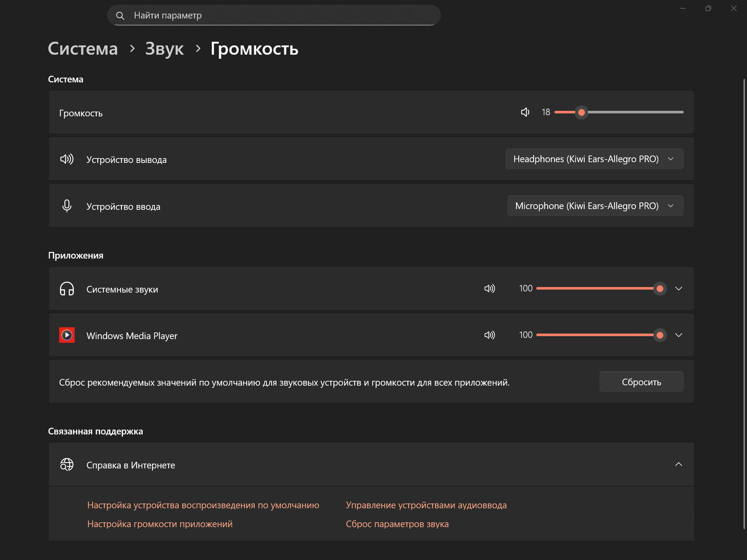This screenshot has width=747, height=560.
Task: Open the Настройка громкости приложений link
Action: (160, 524)
